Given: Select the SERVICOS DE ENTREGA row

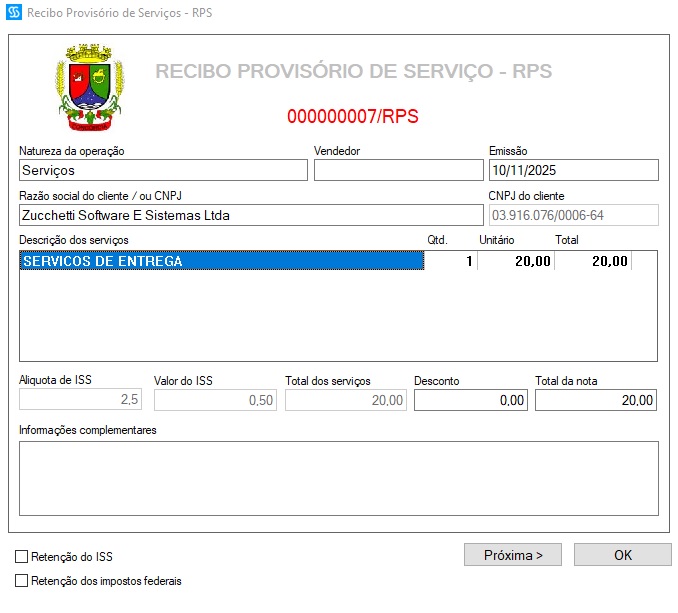Looking at the screenshot, I should click(x=220, y=261).
